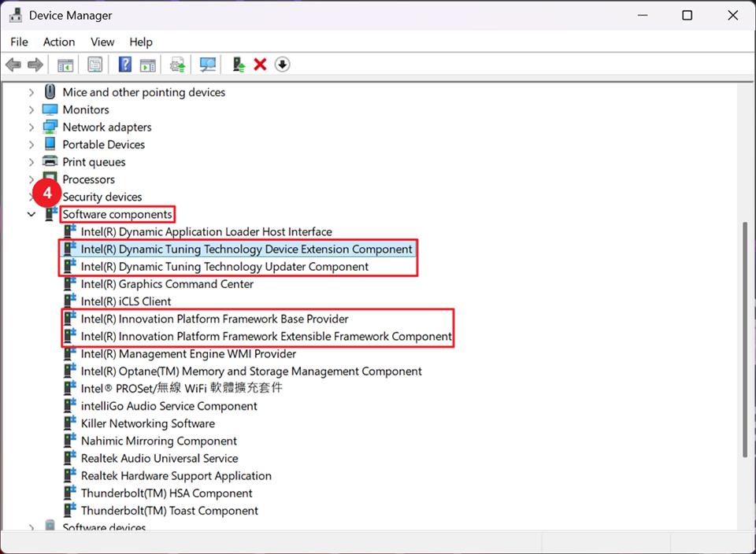Screen dimensions: 756x554
Task: Click the Forward arrow toolbar icon
Action: 35,65
